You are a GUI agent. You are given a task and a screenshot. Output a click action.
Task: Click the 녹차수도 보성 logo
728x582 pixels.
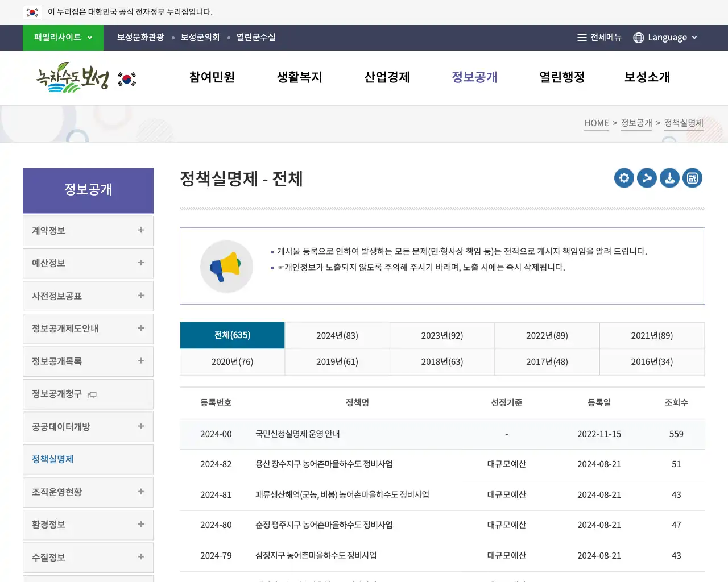pyautogui.click(x=72, y=77)
